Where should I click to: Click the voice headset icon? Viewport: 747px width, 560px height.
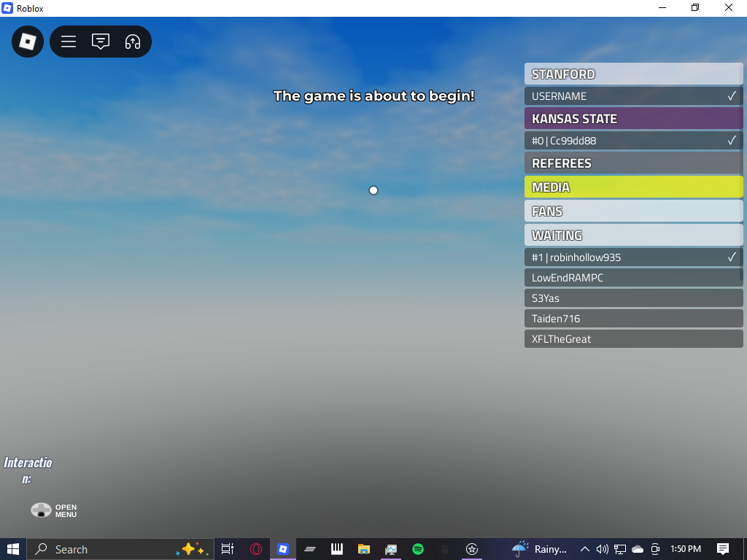133,42
